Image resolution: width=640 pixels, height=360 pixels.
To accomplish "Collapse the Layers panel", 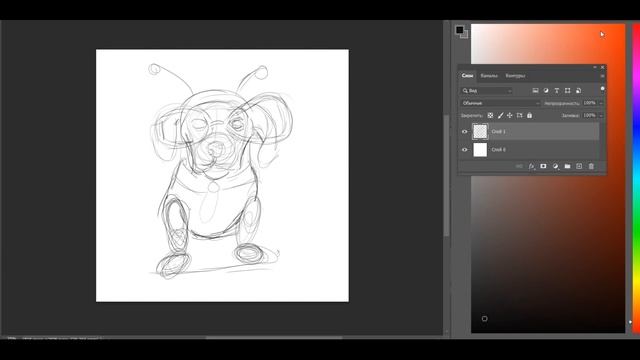I will (x=595, y=67).
